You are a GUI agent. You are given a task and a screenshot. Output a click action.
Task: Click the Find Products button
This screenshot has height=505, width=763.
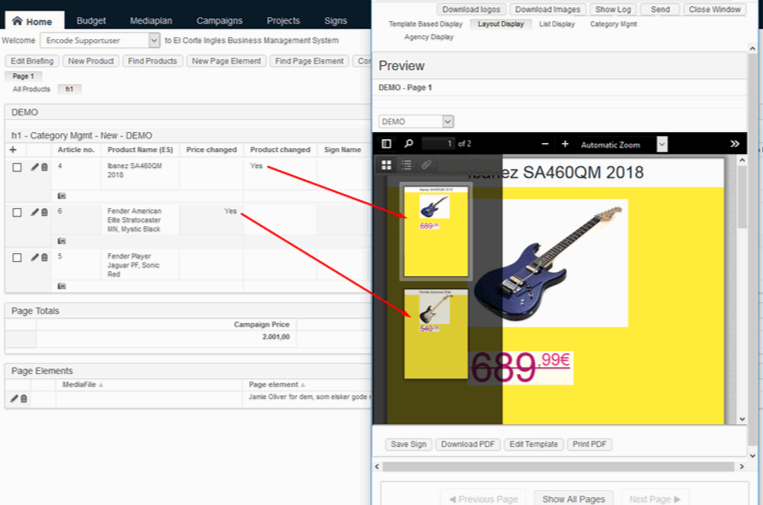[152, 61]
